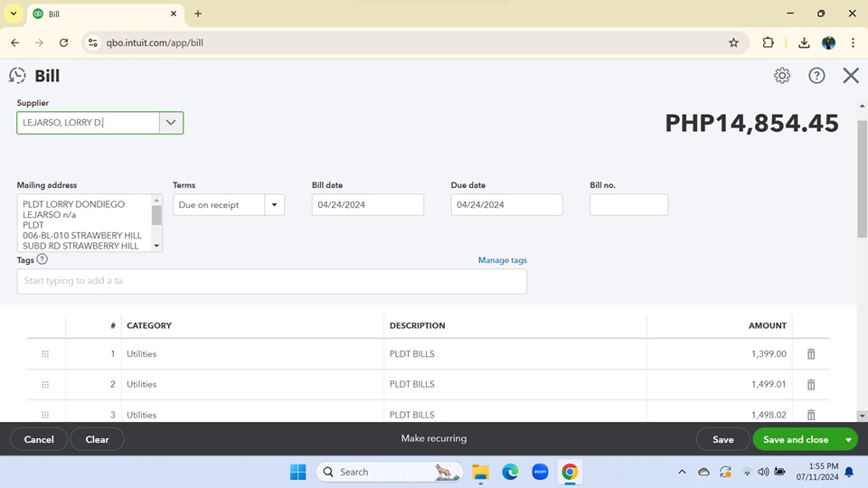Open the taskbar clock showing 1:55 PM
The width and height of the screenshot is (868, 488).
(817, 472)
